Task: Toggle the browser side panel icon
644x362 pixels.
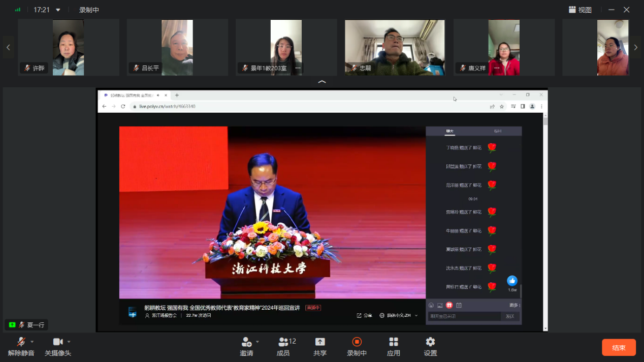Action: [523, 107]
